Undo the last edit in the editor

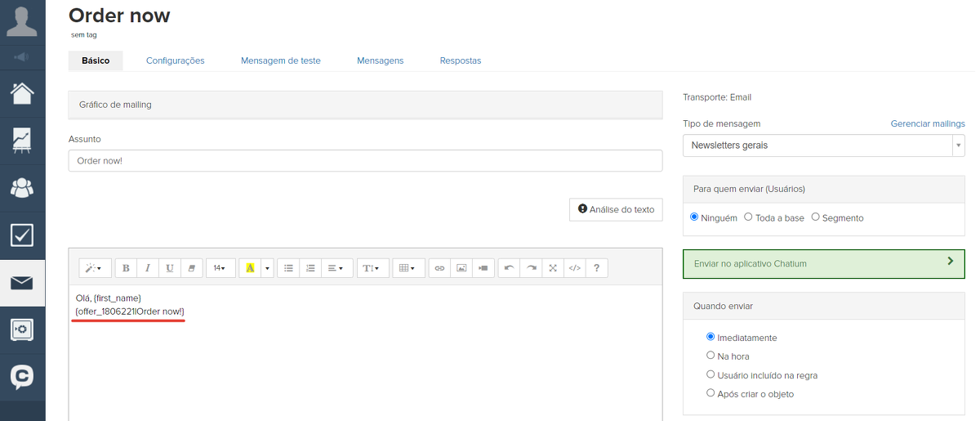509,268
